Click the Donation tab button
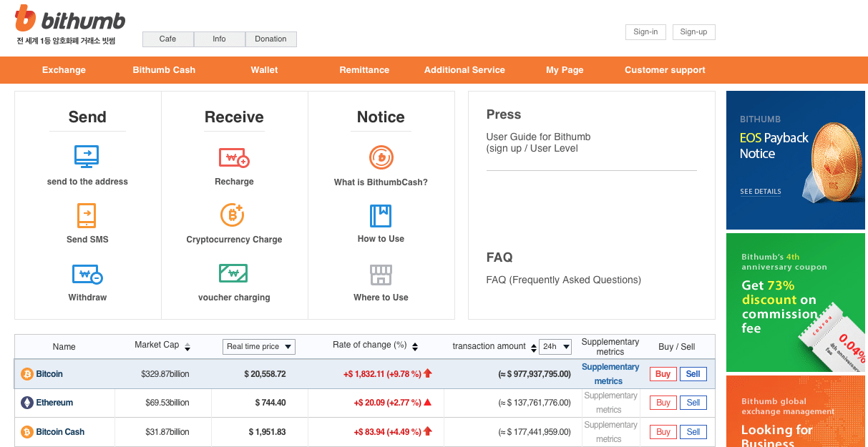This screenshot has width=868, height=447. tap(270, 39)
